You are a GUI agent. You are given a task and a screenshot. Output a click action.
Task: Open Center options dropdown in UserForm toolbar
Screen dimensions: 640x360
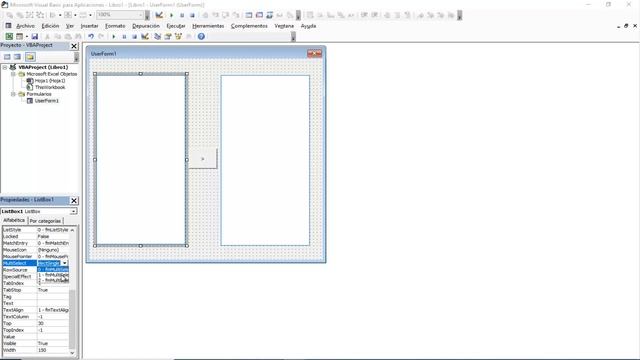coord(75,15)
